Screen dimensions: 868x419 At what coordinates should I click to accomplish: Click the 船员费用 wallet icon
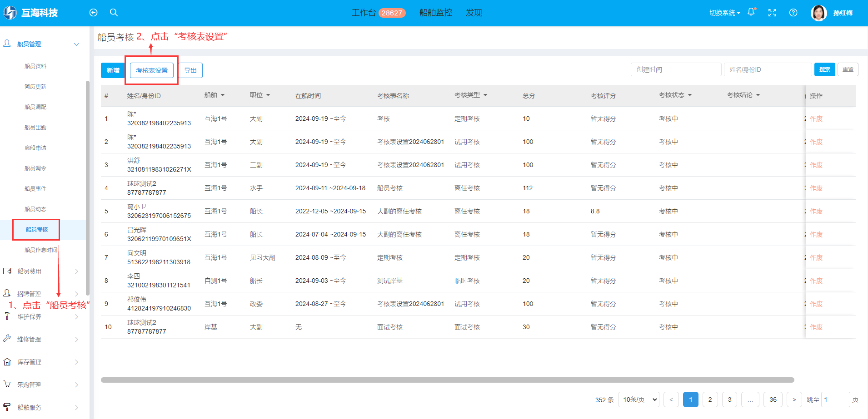(x=7, y=271)
